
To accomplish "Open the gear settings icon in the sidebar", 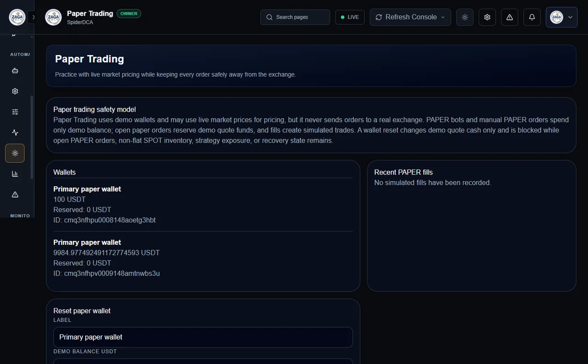I will point(15,91).
